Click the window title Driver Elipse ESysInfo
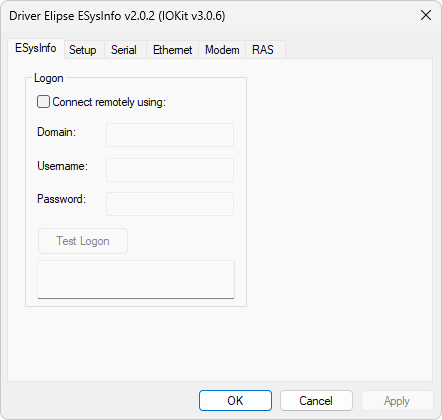The image size is (442, 420). [117, 16]
